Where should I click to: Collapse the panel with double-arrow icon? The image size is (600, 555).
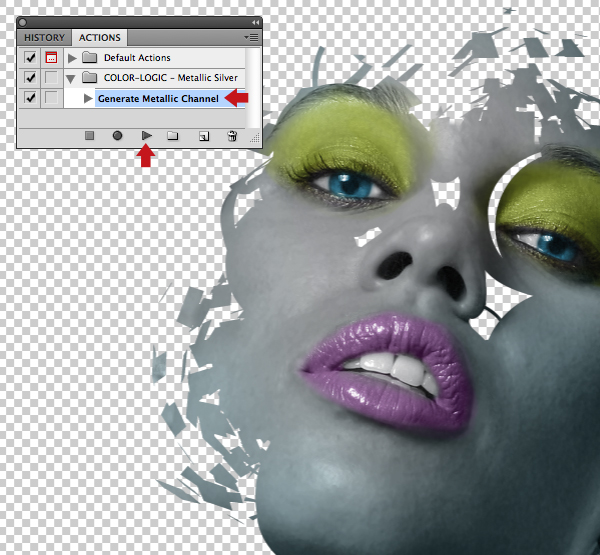coord(255,23)
